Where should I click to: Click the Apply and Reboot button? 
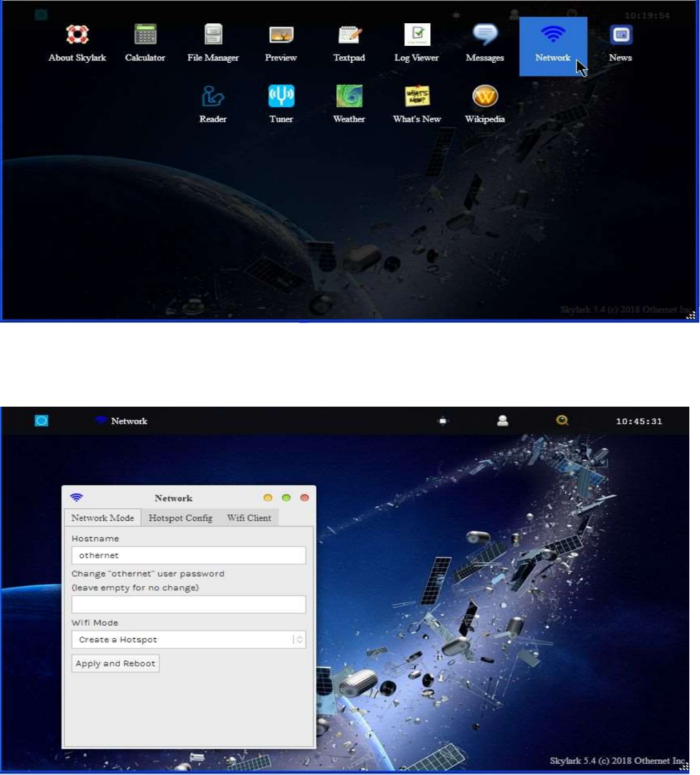[x=115, y=663]
